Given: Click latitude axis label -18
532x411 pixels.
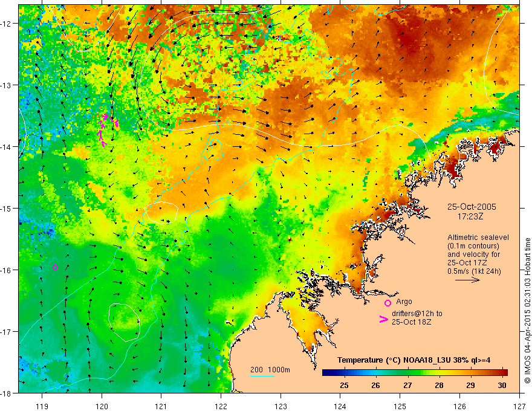Looking at the screenshot, I should [7, 393].
